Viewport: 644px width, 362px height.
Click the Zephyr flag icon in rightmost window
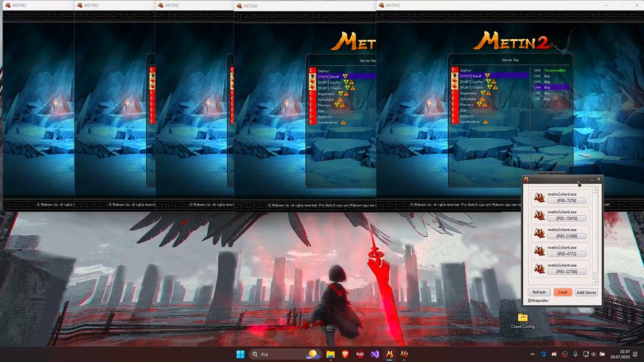455,70
